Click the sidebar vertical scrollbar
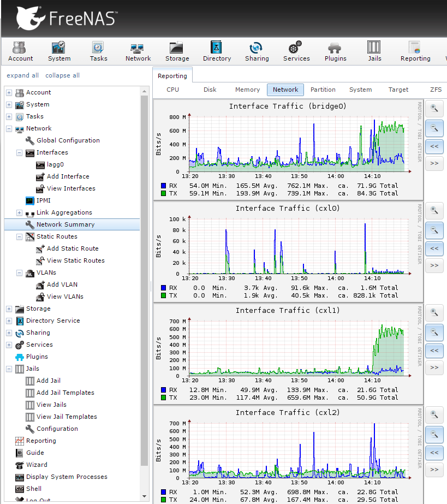 [x=144, y=273]
